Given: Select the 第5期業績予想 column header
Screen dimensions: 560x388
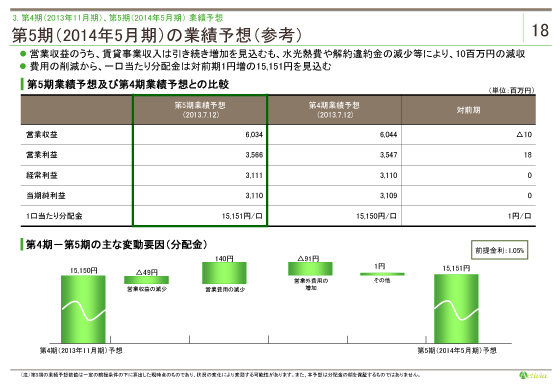Looking at the screenshot, I should click(x=200, y=110).
